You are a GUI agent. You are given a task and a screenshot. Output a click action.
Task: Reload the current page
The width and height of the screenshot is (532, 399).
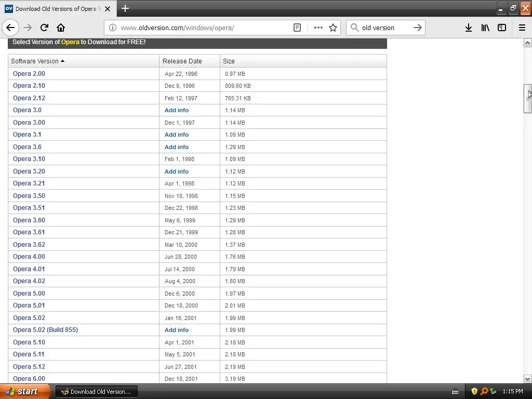pos(44,28)
